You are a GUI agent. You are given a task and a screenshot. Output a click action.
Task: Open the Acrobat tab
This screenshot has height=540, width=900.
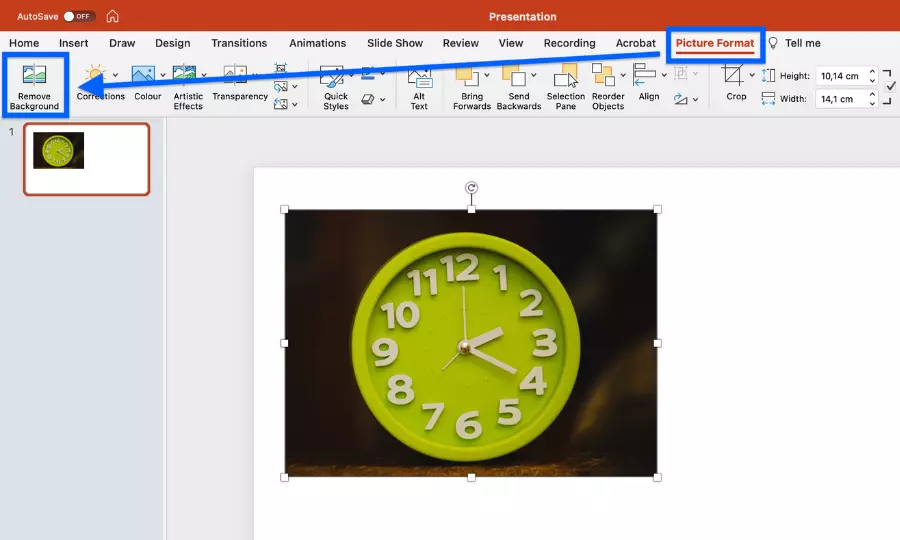[x=635, y=43]
